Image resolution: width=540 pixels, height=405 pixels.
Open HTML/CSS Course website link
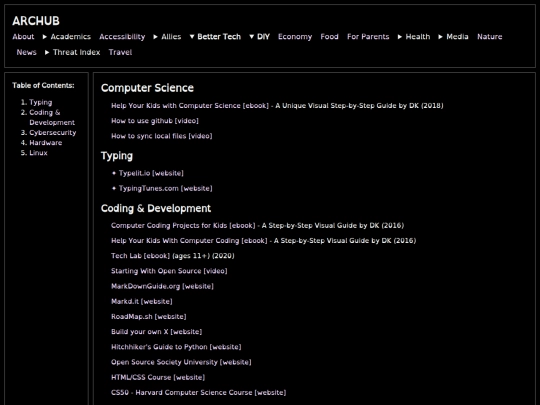tap(158, 377)
